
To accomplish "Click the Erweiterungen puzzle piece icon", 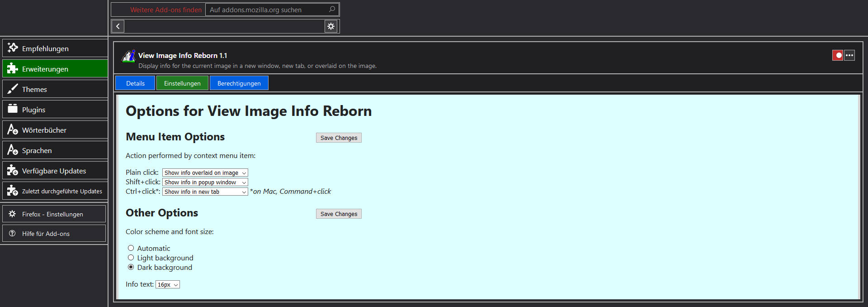I will pos(13,68).
